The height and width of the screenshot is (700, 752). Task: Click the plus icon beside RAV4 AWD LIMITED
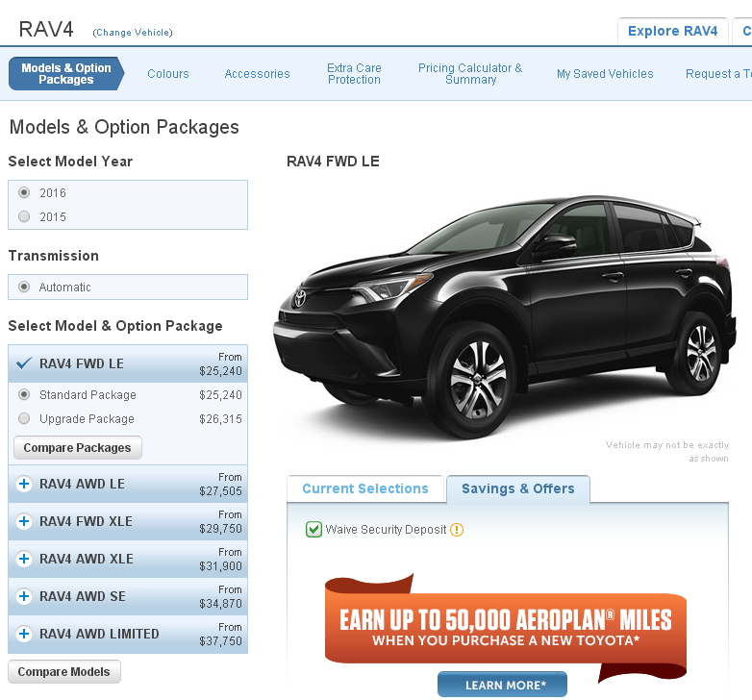coord(25,635)
